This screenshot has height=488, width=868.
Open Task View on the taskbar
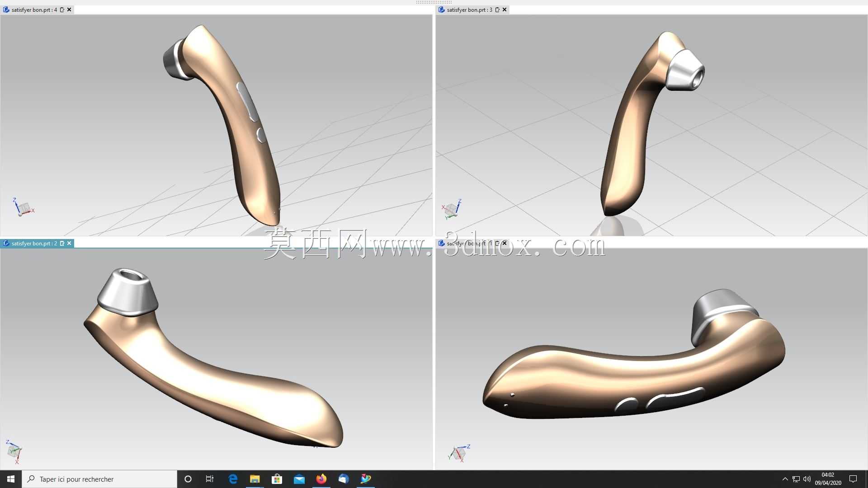pyautogui.click(x=210, y=479)
